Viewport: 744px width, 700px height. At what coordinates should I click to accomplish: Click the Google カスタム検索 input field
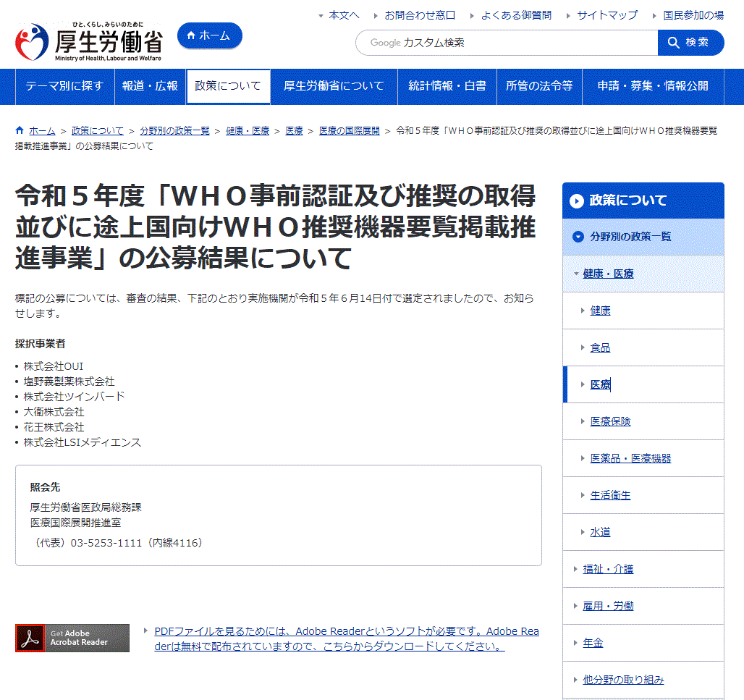(x=507, y=43)
